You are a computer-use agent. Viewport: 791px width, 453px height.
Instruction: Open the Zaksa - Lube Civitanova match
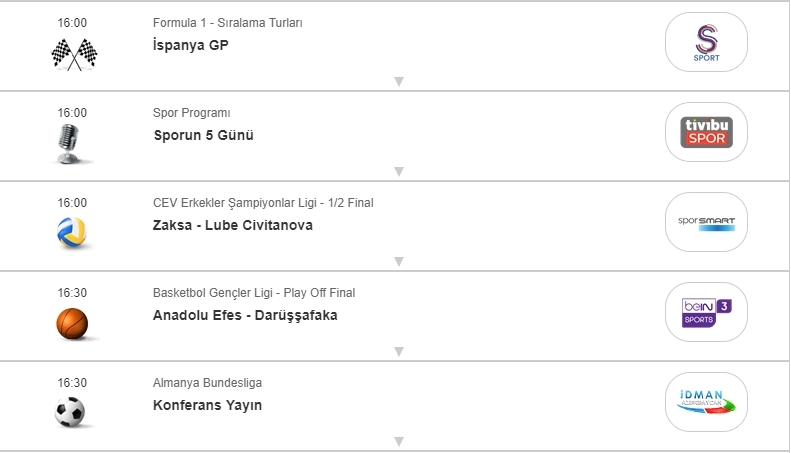233,225
